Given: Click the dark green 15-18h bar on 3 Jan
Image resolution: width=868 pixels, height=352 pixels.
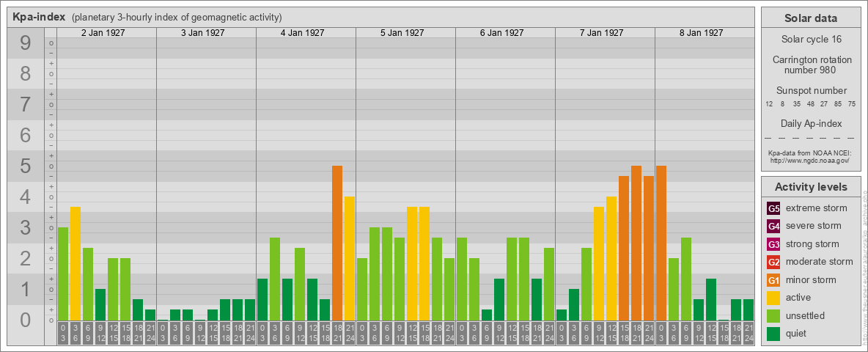Looking at the screenshot, I should click(x=225, y=310).
